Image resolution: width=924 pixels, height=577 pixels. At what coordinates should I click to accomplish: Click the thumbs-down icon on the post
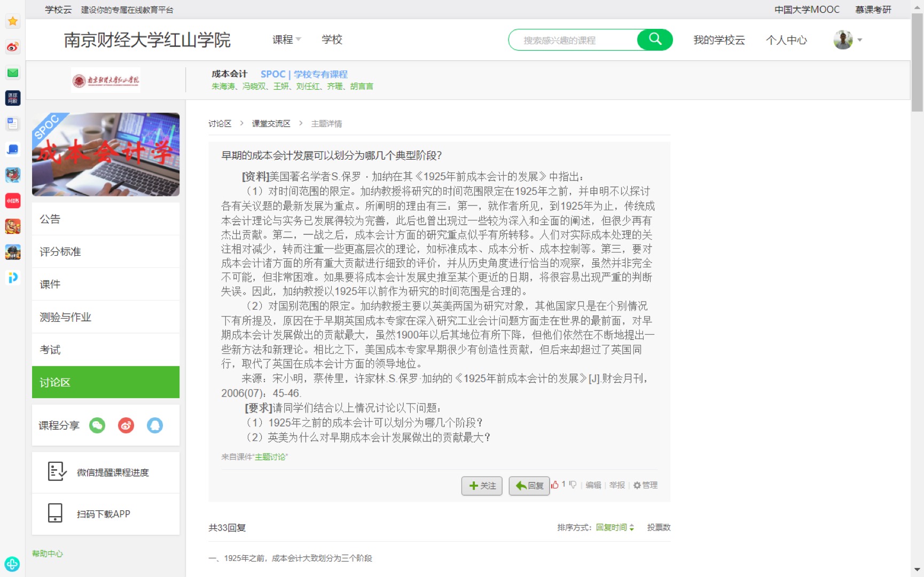pyautogui.click(x=573, y=485)
